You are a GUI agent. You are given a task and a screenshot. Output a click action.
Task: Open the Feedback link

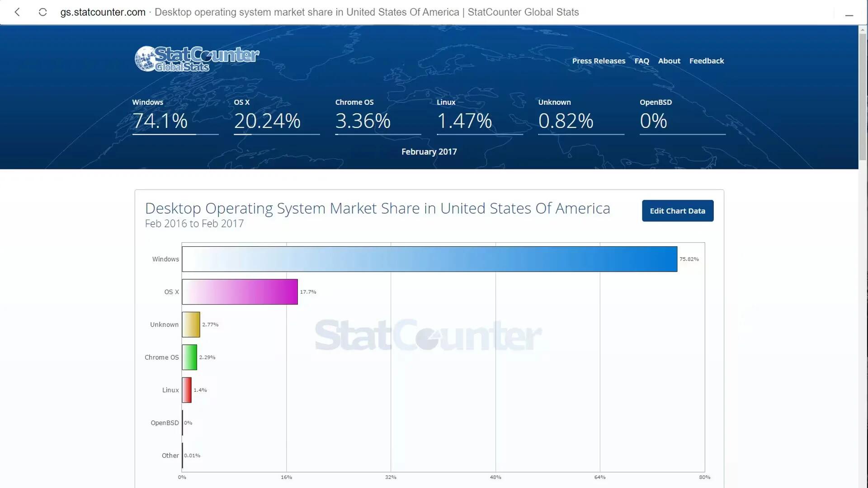point(707,61)
